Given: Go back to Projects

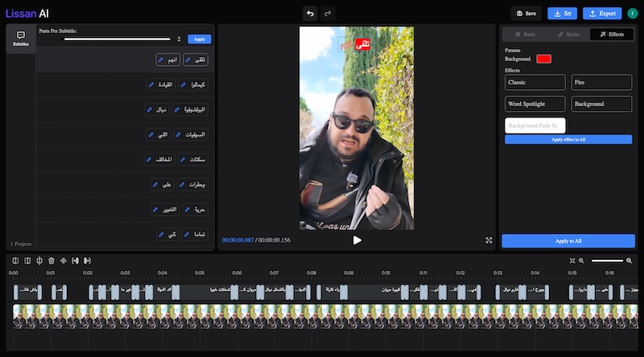Looking at the screenshot, I should (21, 244).
